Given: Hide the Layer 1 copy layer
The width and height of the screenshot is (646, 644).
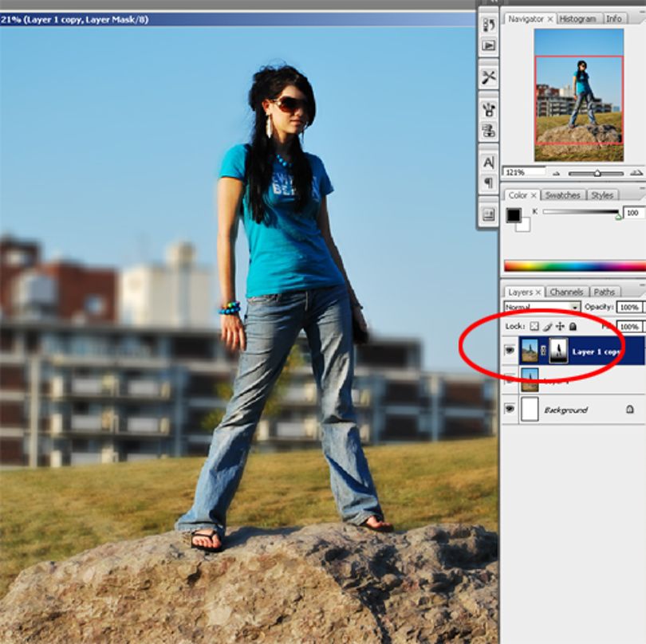Looking at the screenshot, I should coord(510,351).
